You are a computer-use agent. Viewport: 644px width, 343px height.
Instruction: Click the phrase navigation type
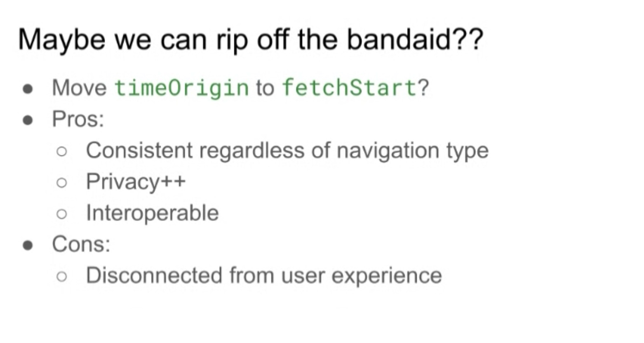coord(412,151)
